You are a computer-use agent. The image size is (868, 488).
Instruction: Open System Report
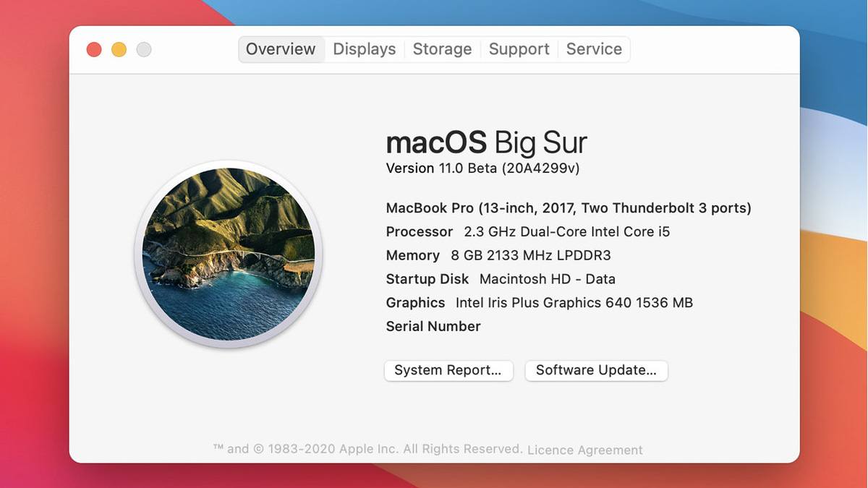[448, 370]
